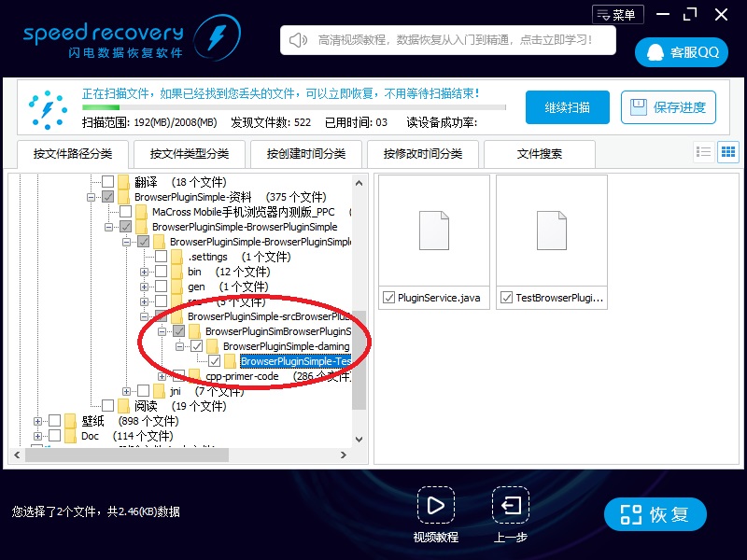Click the 保存进度 button
This screenshot has height=560, width=747.
pyautogui.click(x=669, y=107)
